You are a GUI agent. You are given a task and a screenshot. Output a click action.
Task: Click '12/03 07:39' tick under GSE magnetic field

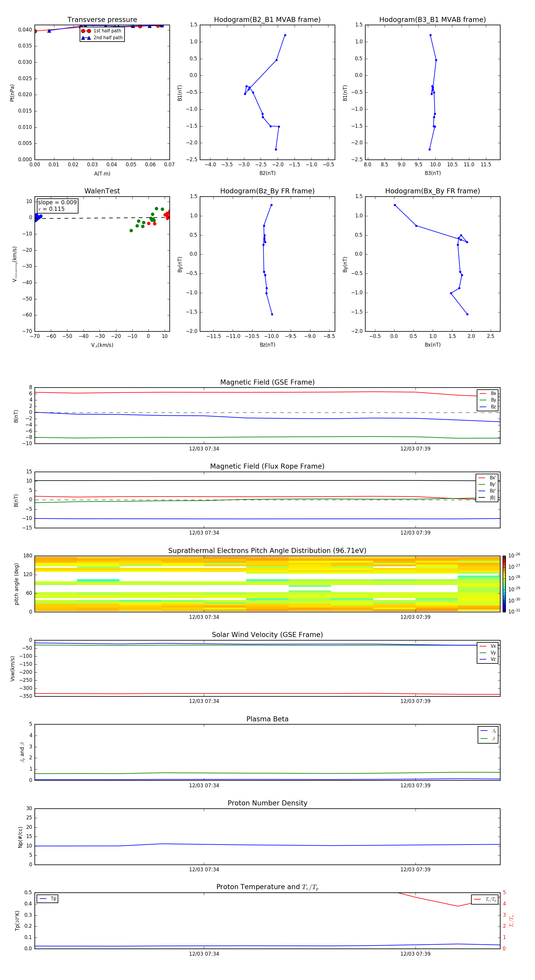[x=416, y=449]
